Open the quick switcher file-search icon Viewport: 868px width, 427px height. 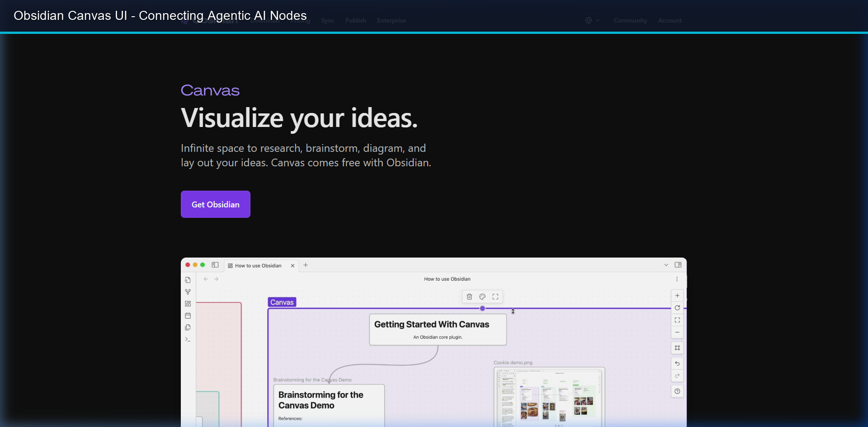pyautogui.click(x=188, y=280)
